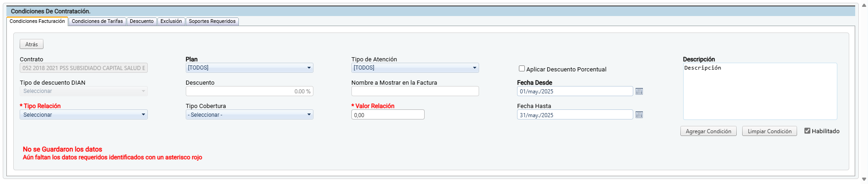
Task: Select the Soportes Requeridos tab
Action: click(x=212, y=22)
